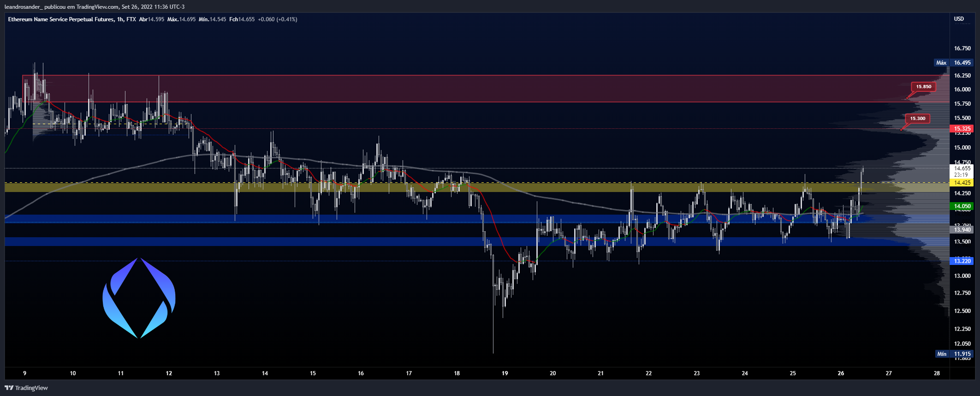Click the Mín 11.915 price label
The image size is (980, 396).
pos(954,354)
